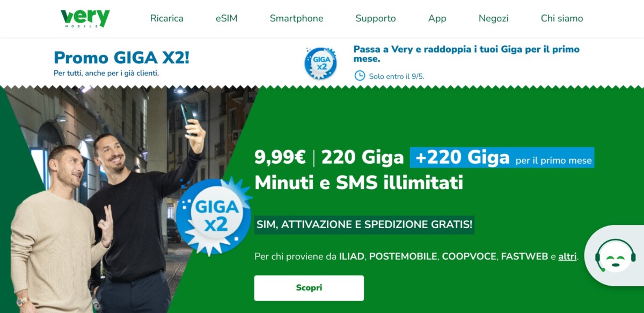Click the Very Mobile logo
The height and width of the screenshot is (313, 644).
pos(85,18)
